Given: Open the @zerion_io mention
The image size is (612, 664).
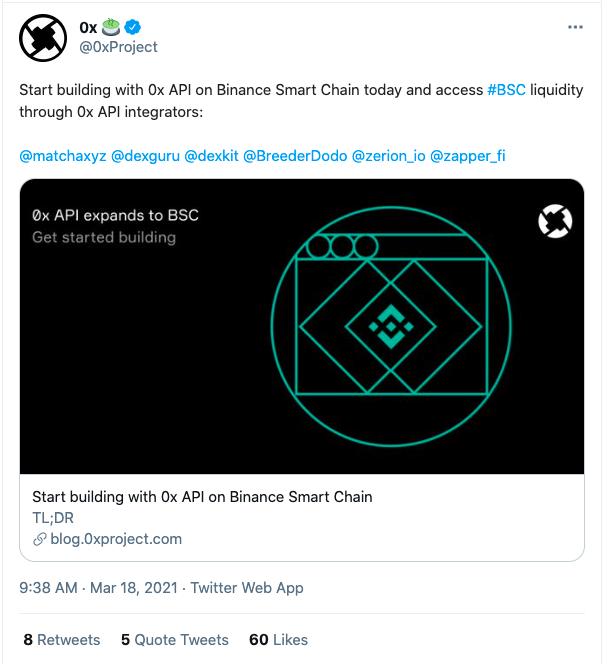Looking at the screenshot, I should [x=388, y=156].
